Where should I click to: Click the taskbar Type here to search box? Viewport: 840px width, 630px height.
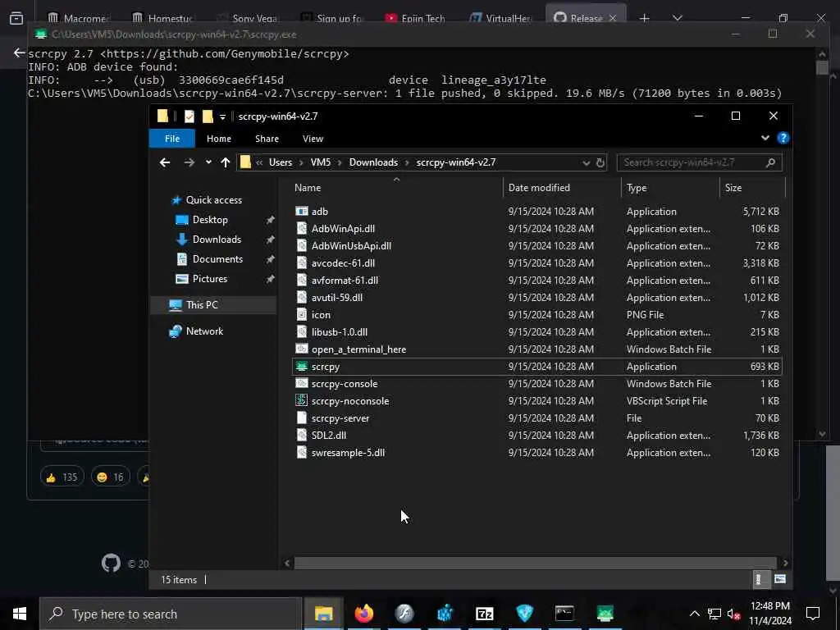coord(171,614)
